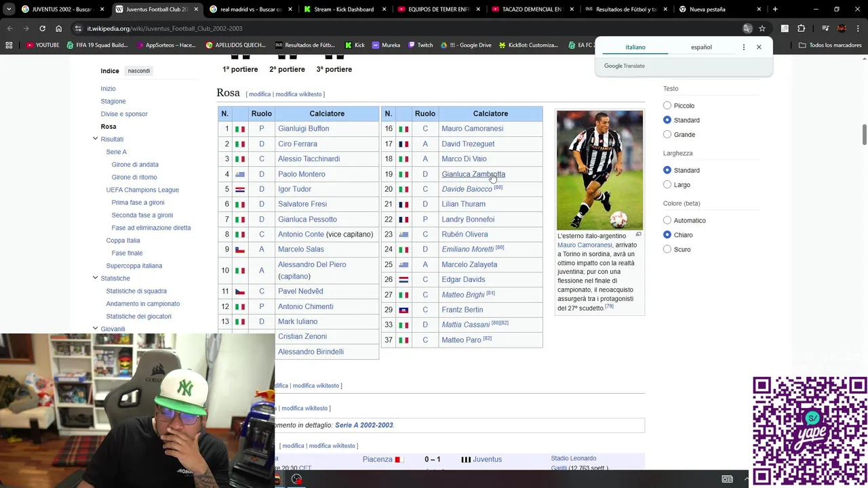This screenshot has height=488, width=868.
Task: Collapse the Risultati section in index
Action: 95,139
